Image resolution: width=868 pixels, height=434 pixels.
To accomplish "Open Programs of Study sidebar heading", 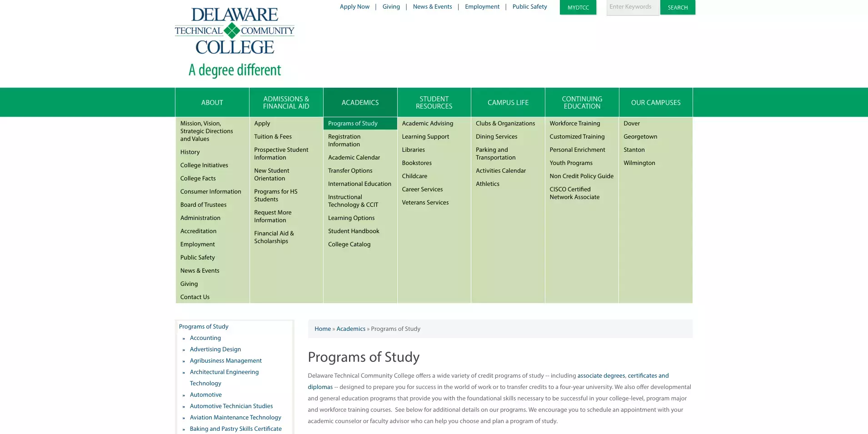I will click(x=204, y=326).
